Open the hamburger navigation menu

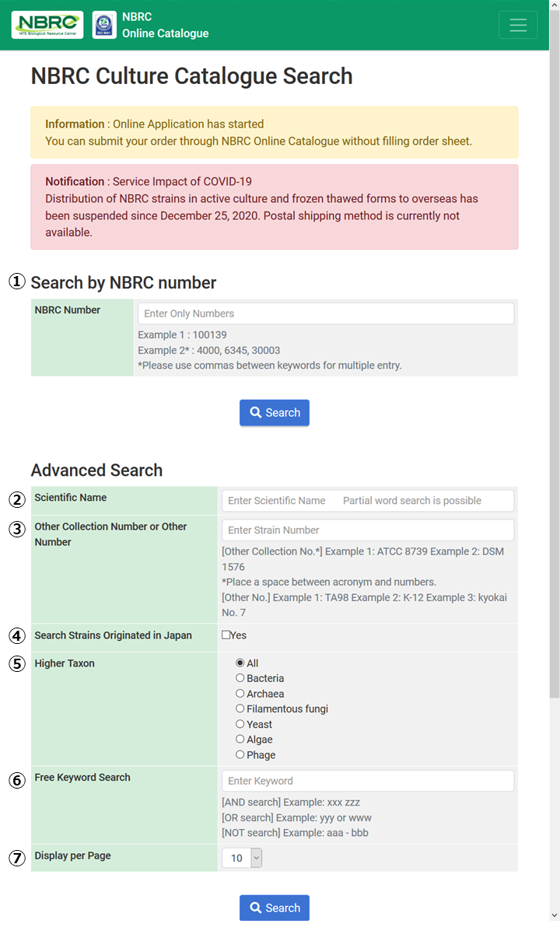pyautogui.click(x=518, y=25)
